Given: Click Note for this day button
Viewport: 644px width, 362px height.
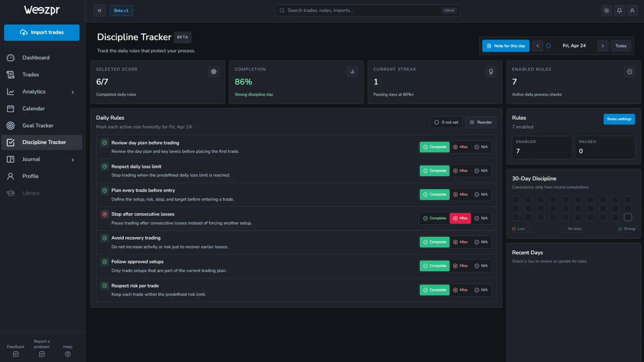Looking at the screenshot, I should (506, 46).
